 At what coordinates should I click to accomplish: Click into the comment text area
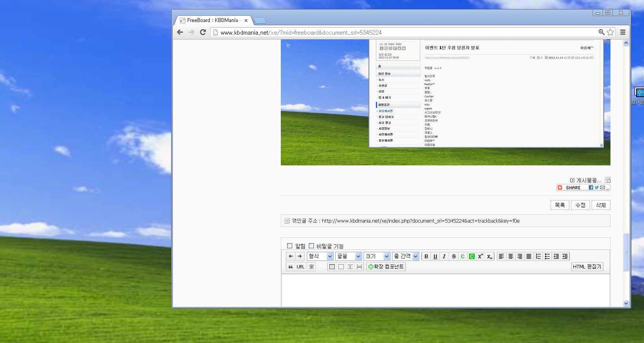click(446, 291)
